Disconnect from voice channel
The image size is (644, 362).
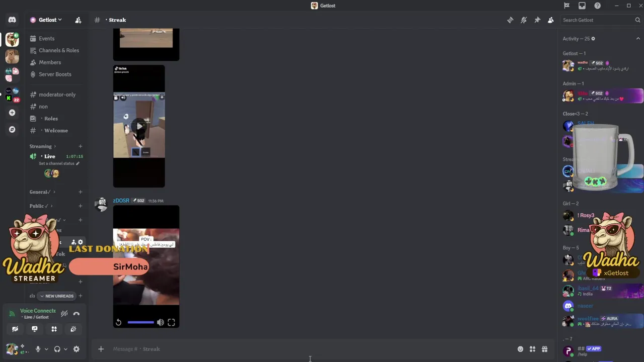[76, 314]
